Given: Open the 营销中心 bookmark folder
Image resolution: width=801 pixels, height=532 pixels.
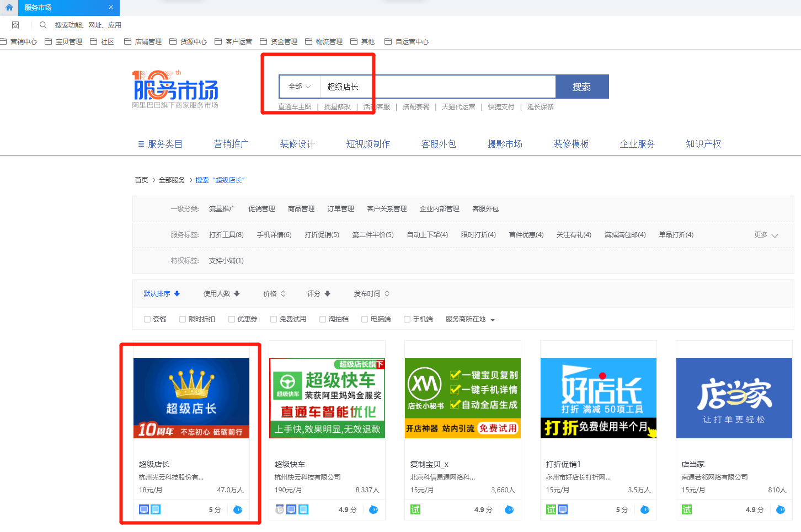Looking at the screenshot, I should tap(19, 41).
